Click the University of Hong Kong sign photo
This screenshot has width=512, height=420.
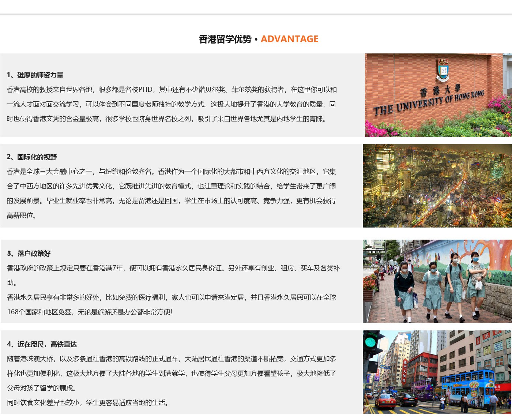click(438, 95)
